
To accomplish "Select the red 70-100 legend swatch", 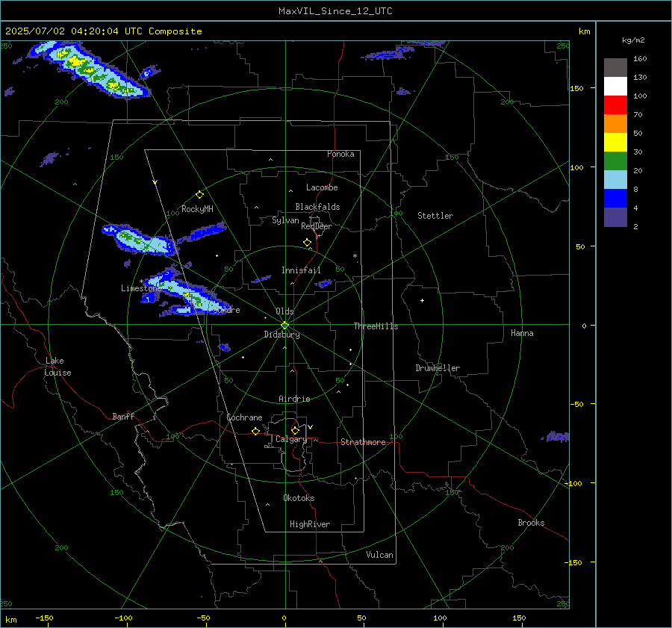I will [x=615, y=105].
